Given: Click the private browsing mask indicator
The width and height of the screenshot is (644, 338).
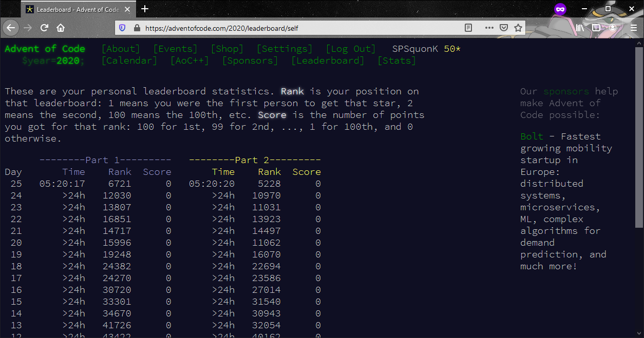Looking at the screenshot, I should pos(560,9).
